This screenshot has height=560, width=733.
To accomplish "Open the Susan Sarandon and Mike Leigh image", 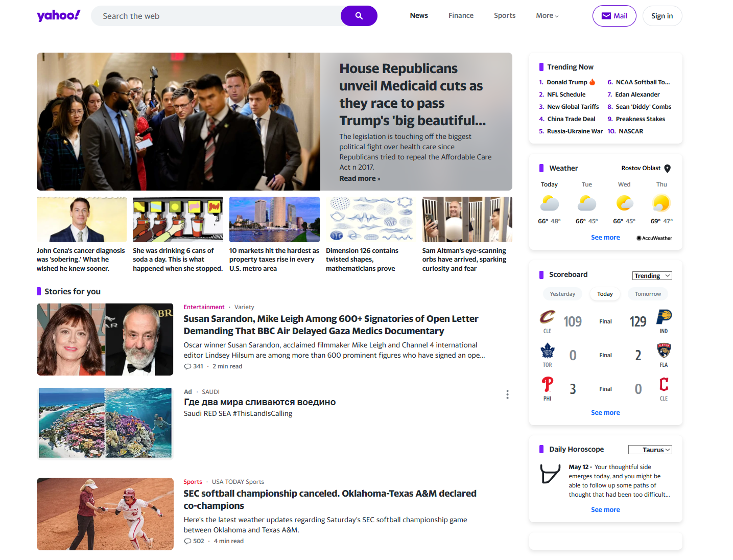I will [x=105, y=339].
